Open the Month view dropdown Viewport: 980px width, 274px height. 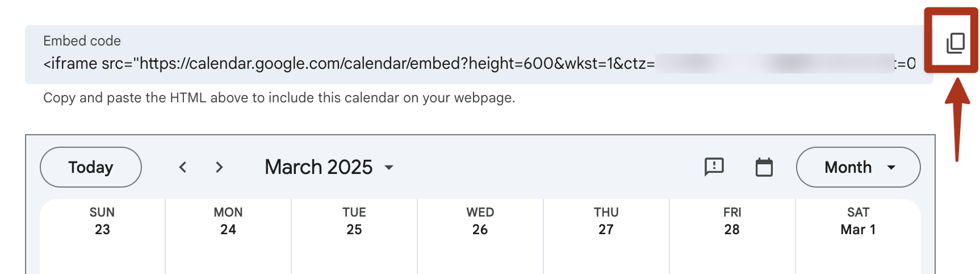click(x=858, y=167)
